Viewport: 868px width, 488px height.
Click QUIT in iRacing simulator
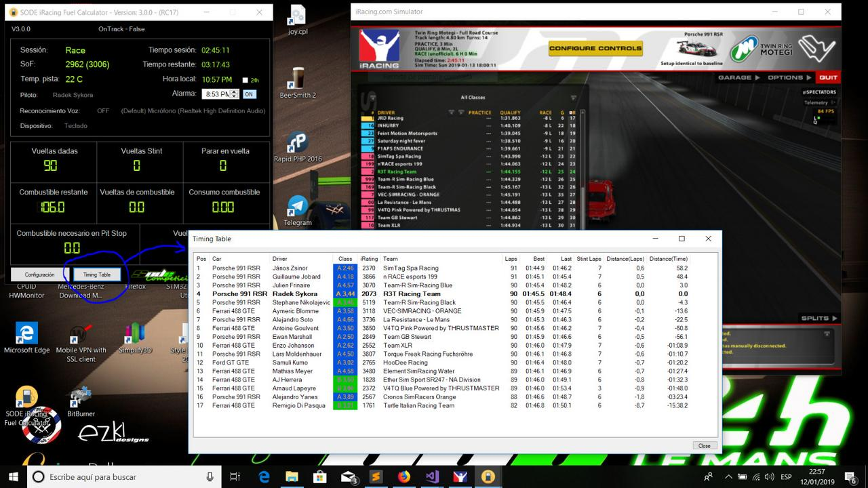827,78
